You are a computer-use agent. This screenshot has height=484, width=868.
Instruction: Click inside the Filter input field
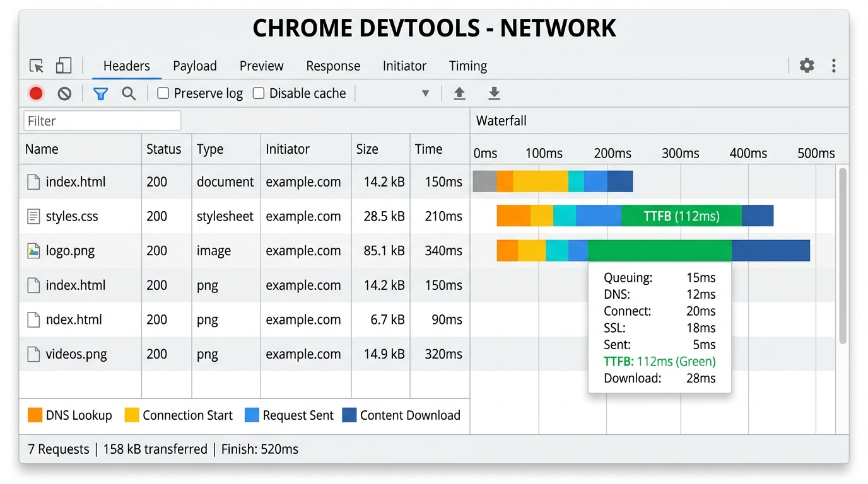[x=102, y=120]
